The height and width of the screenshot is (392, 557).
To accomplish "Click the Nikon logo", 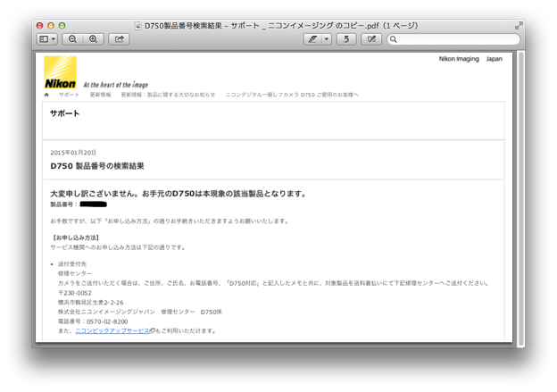I will pos(60,72).
